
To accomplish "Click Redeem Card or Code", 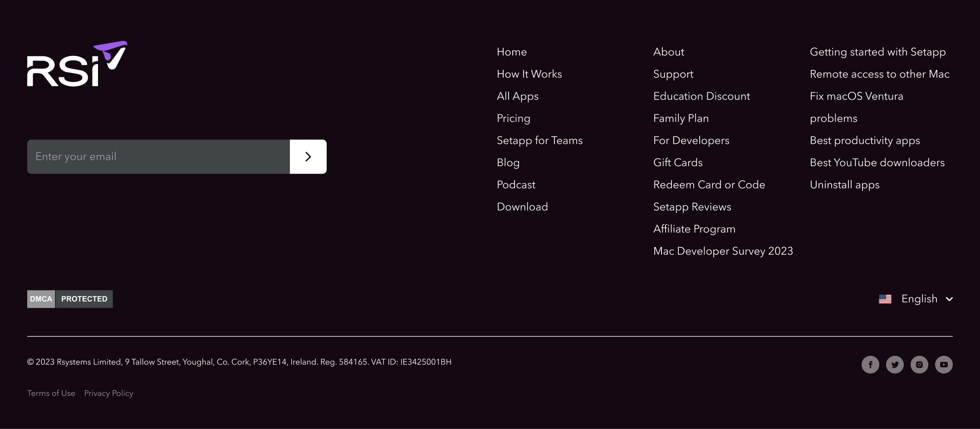I will coord(709,185).
